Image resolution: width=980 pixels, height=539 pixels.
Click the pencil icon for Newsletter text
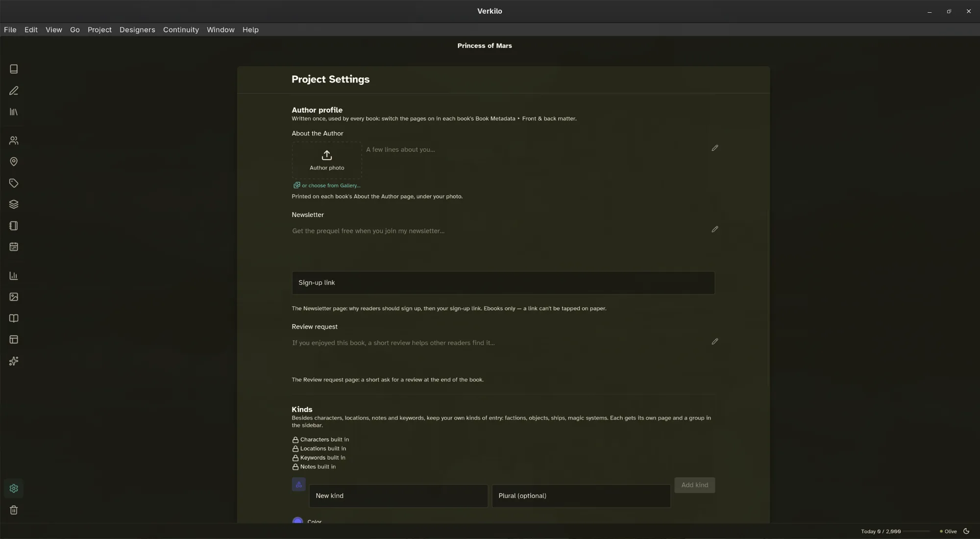click(715, 229)
